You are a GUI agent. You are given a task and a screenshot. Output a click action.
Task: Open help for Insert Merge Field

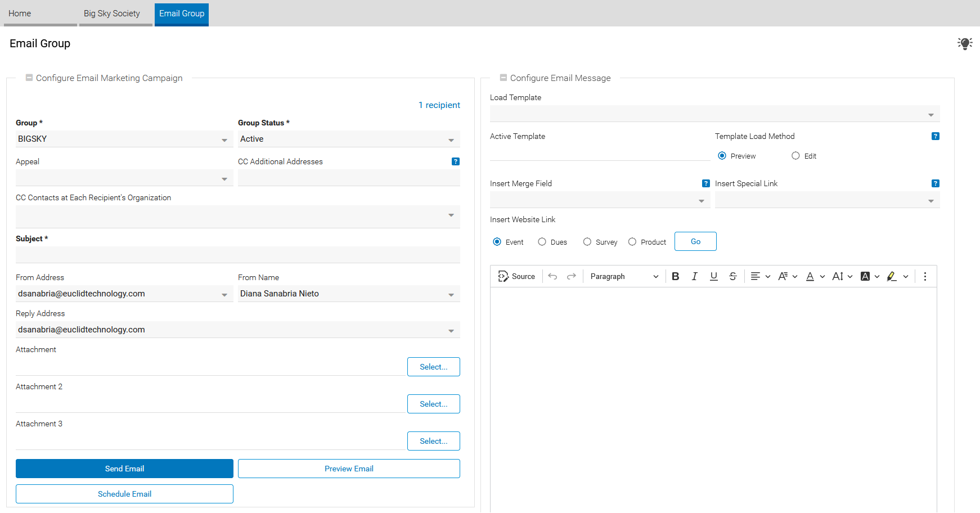[706, 183]
